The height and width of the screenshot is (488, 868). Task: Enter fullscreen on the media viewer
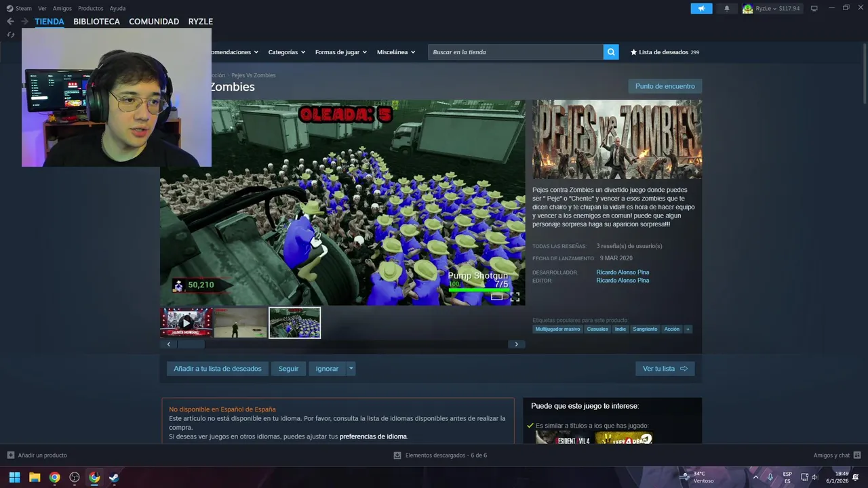point(515,297)
